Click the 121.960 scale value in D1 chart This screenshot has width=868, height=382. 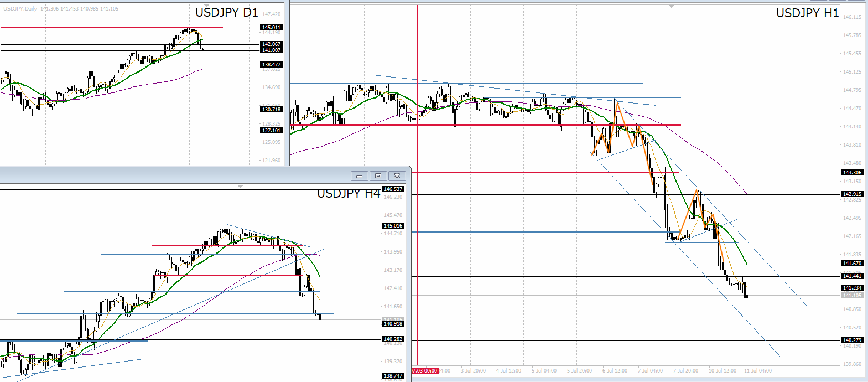coord(271,160)
